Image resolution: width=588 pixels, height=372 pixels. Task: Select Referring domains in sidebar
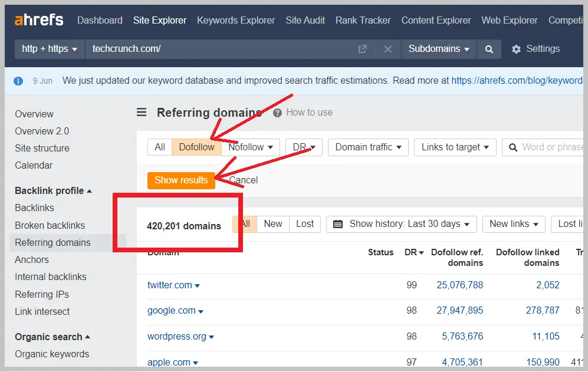53,243
